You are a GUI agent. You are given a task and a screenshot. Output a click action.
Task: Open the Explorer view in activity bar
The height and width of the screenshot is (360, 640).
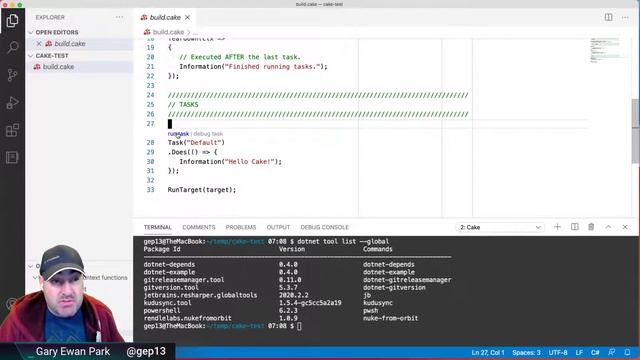click(x=12, y=20)
